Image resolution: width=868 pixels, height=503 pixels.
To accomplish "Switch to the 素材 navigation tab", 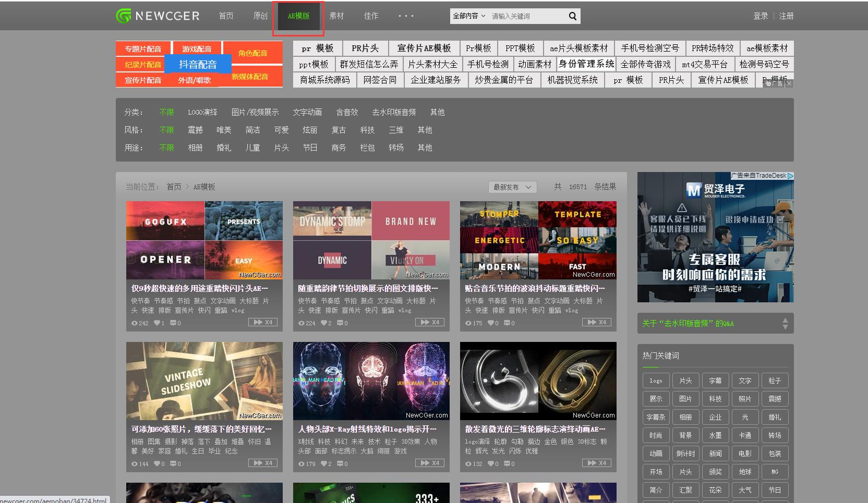I will point(336,16).
